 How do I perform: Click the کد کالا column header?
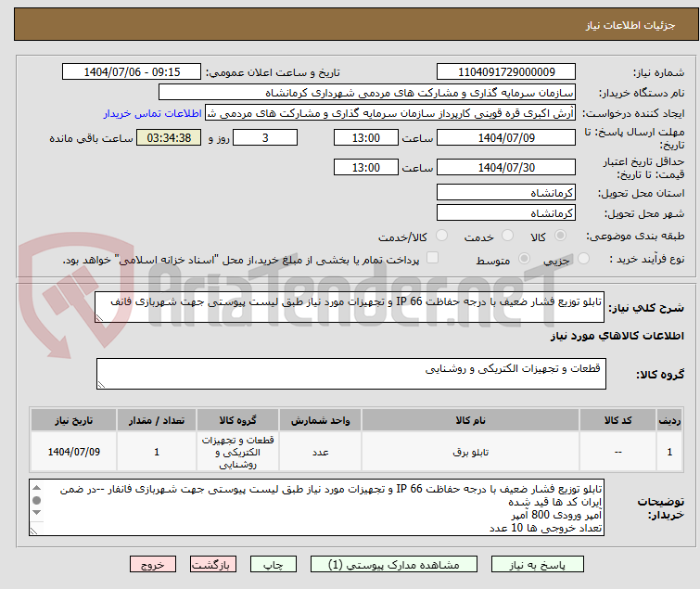click(617, 420)
